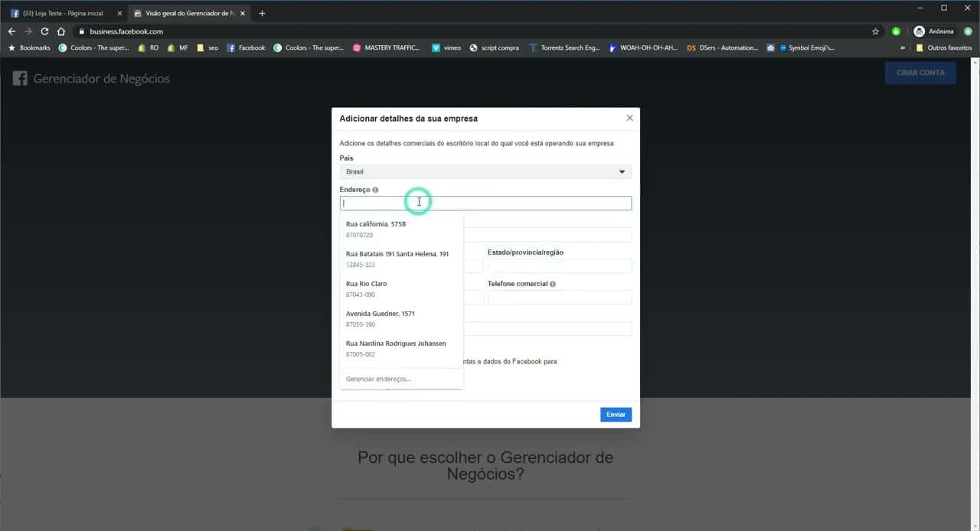The height and width of the screenshot is (531, 980).
Task: Open the Outros favoritos folder
Action: pyautogui.click(x=943, y=47)
